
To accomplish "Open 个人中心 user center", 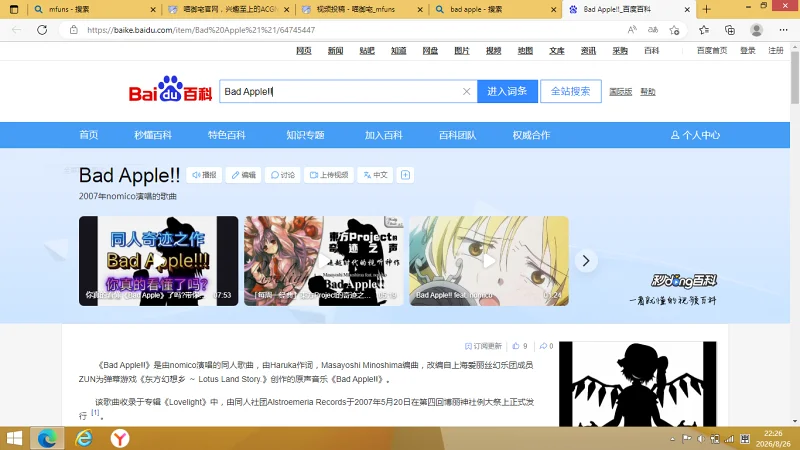I will coord(695,135).
